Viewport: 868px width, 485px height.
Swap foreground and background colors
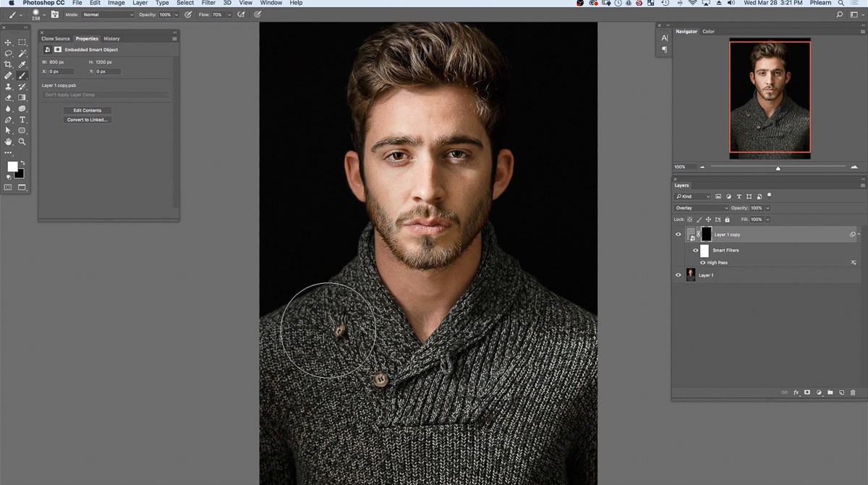(23, 163)
